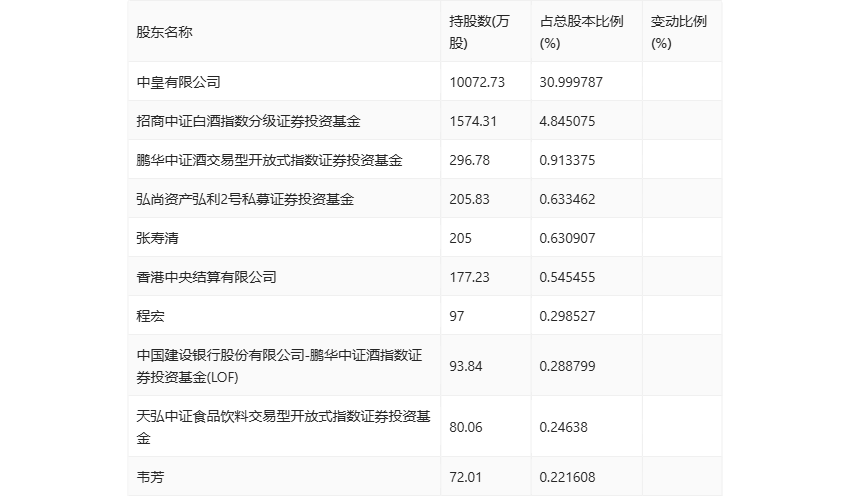850x496 pixels.
Task: Select 中国建设银行股份有限公司-鹏华中证酒指数 fund name
Action: tap(279, 366)
